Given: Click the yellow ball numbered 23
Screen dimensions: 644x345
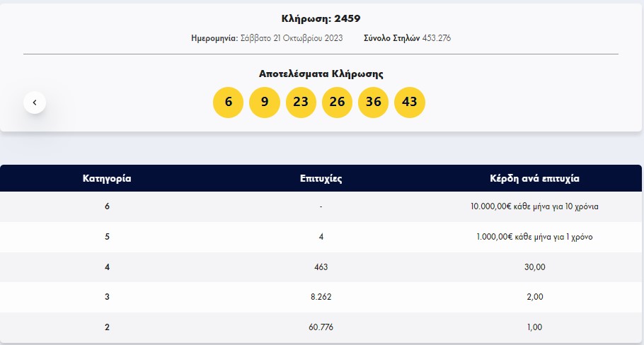Looking at the screenshot, I should (x=301, y=103).
